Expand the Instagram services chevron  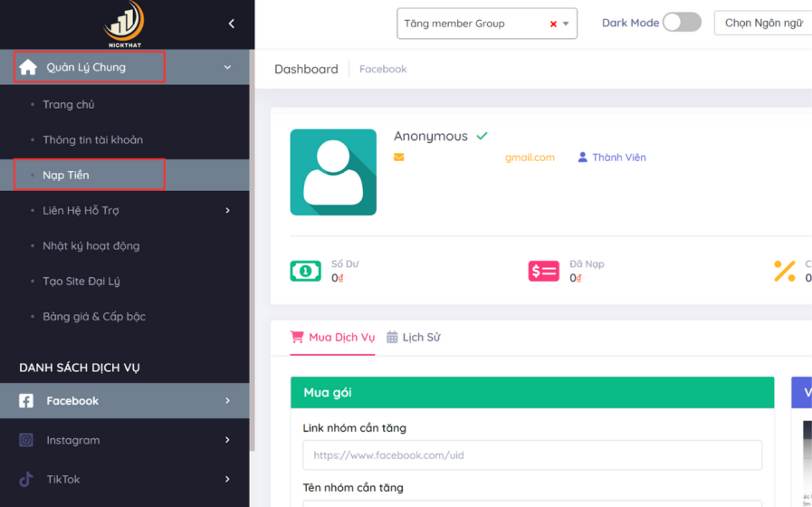(227, 440)
